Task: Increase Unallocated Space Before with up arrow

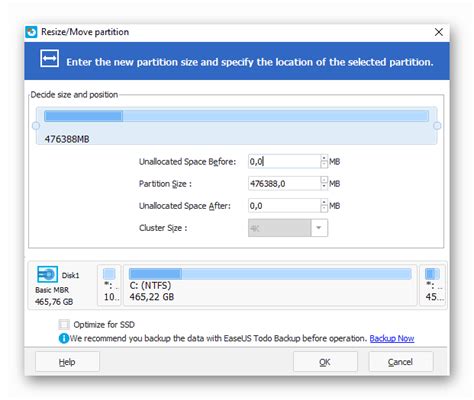Action: tap(324, 158)
